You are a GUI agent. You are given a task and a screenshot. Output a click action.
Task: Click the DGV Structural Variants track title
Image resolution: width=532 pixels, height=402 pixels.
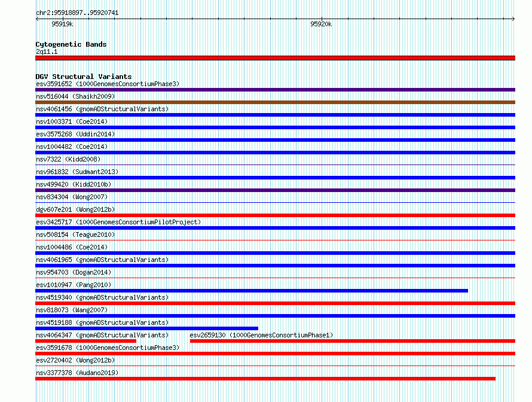pos(84,77)
